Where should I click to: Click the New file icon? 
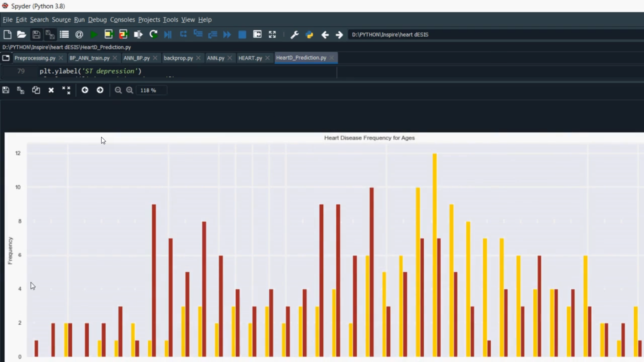tap(7, 35)
